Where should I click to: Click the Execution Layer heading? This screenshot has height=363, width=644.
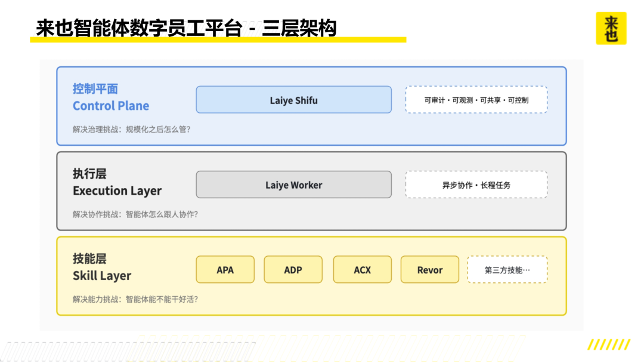pos(117,190)
